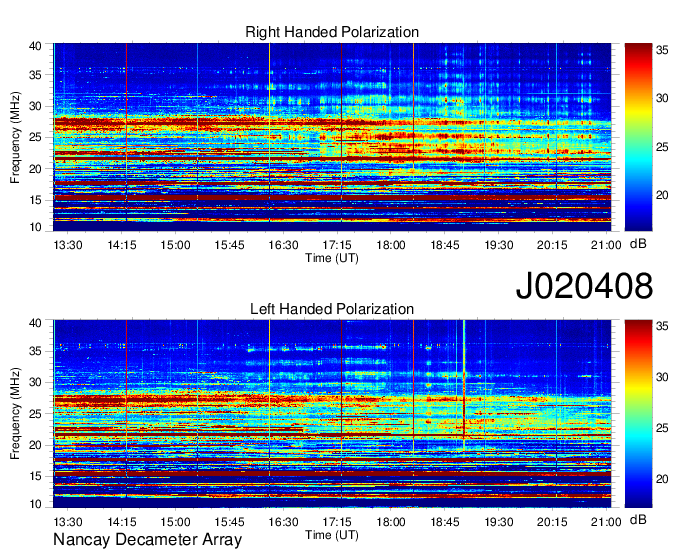
Task: Click the "Nancay Decameter Array" caption
Action: coord(147,540)
